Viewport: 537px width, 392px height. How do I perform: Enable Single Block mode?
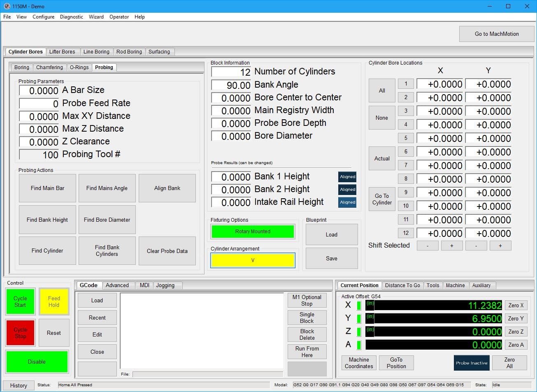[x=307, y=317]
